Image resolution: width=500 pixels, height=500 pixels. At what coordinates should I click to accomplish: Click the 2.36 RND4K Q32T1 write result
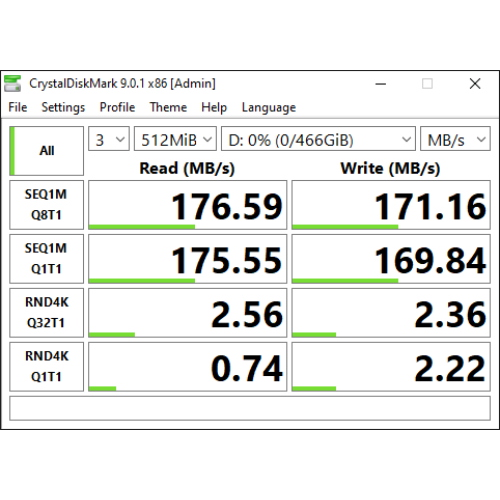pos(391,313)
